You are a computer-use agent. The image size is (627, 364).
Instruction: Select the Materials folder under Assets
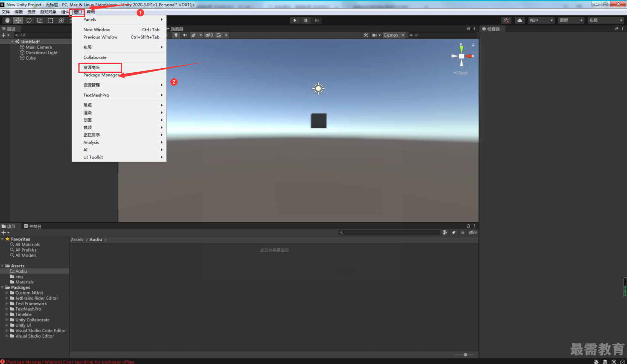pos(24,282)
